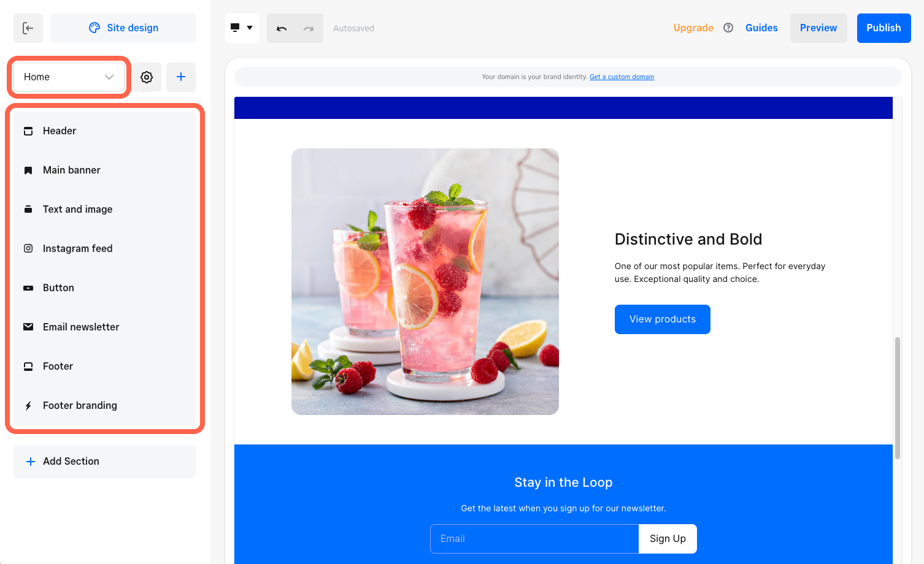The height and width of the screenshot is (564, 924).
Task: Open help question mark icon
Action: click(728, 28)
